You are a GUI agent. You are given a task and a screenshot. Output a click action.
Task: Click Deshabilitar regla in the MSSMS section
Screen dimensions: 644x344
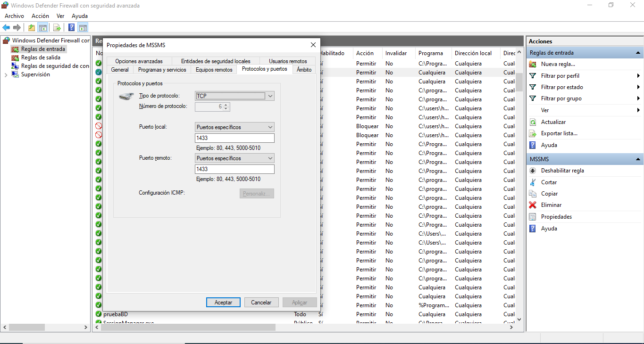tap(562, 171)
